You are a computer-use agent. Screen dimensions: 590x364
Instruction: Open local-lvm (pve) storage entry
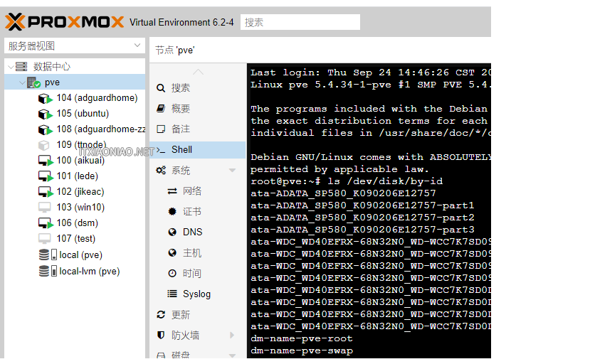(x=90, y=272)
